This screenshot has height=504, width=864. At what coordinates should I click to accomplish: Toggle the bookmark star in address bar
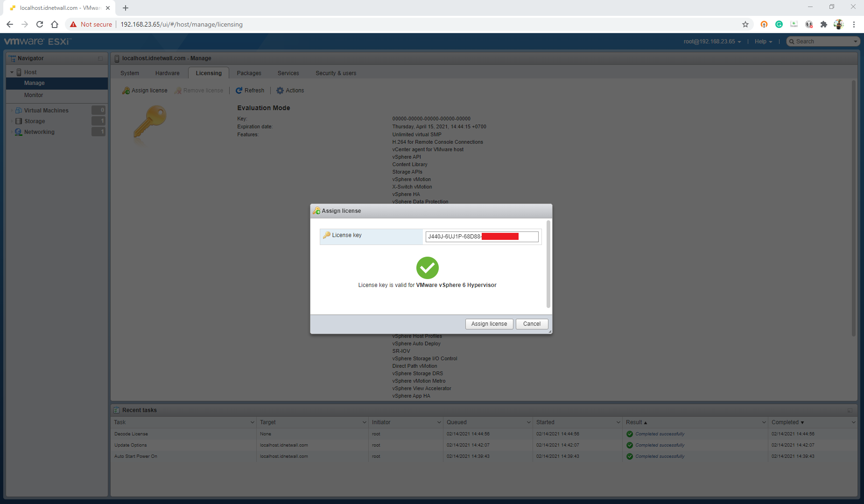(745, 24)
